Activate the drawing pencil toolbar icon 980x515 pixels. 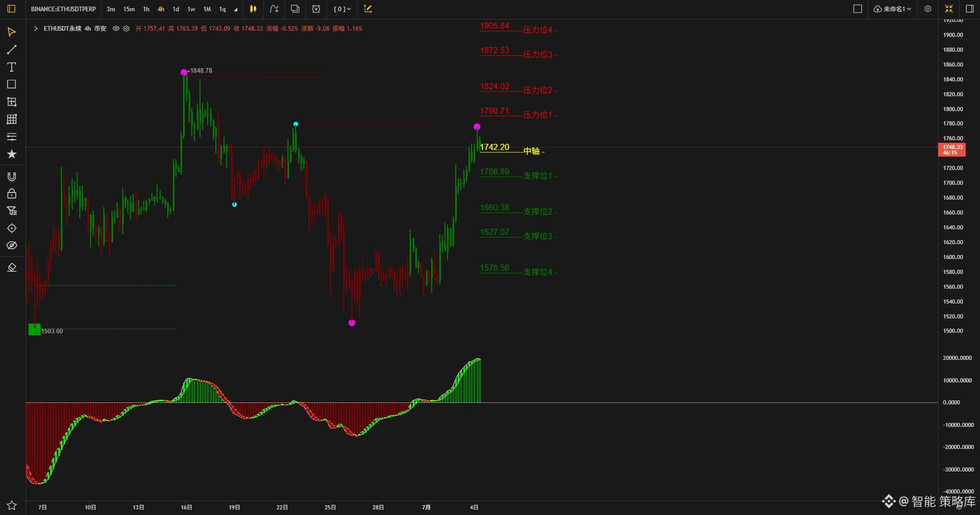click(368, 9)
